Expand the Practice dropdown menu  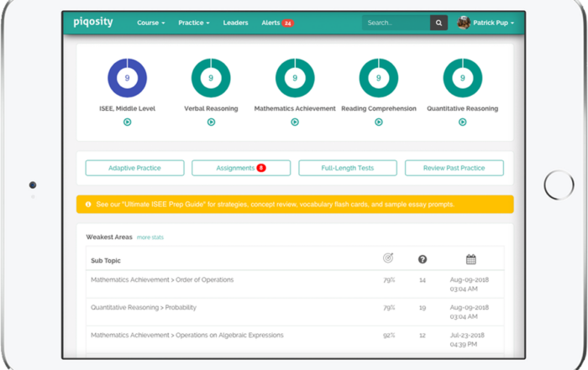pyautogui.click(x=193, y=23)
